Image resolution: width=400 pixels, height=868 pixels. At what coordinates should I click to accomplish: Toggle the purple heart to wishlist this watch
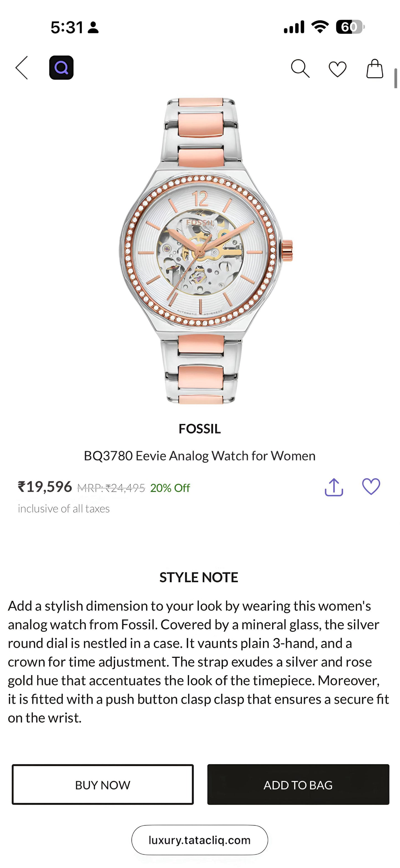tap(371, 487)
